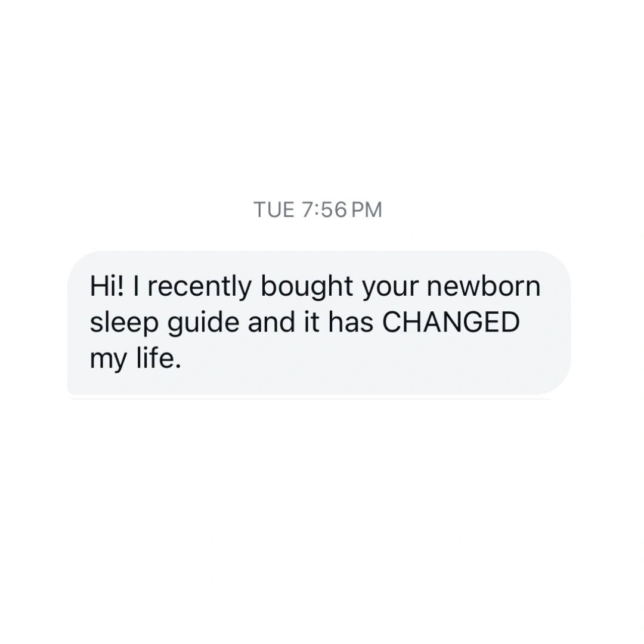
Task: Tap the word guide in the message
Action: (x=203, y=324)
